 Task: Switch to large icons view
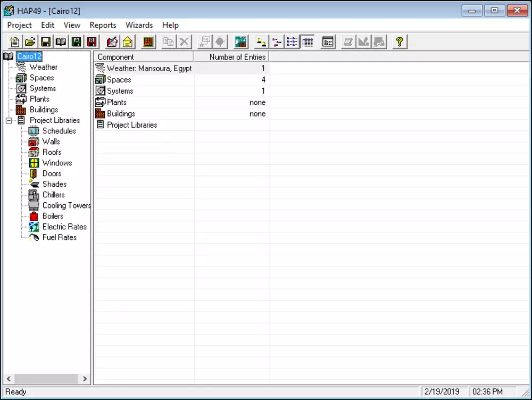click(261, 41)
